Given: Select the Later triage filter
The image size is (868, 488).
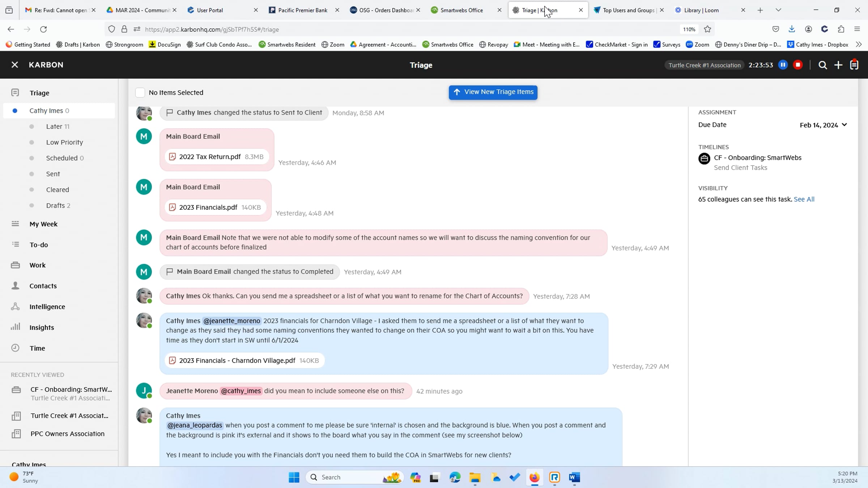Looking at the screenshot, I should pyautogui.click(x=54, y=127).
